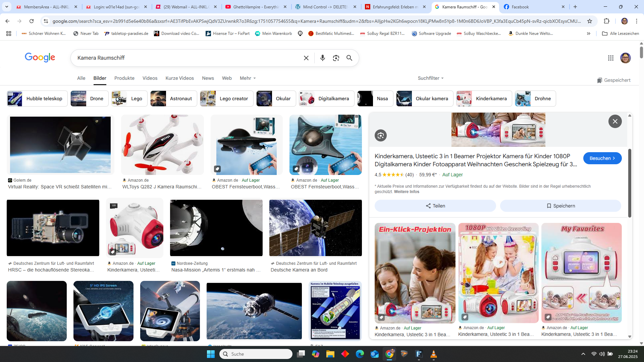Open the Nasa-Mission Artemis 1 image
This screenshot has width=644, height=362.
pyautogui.click(x=216, y=228)
